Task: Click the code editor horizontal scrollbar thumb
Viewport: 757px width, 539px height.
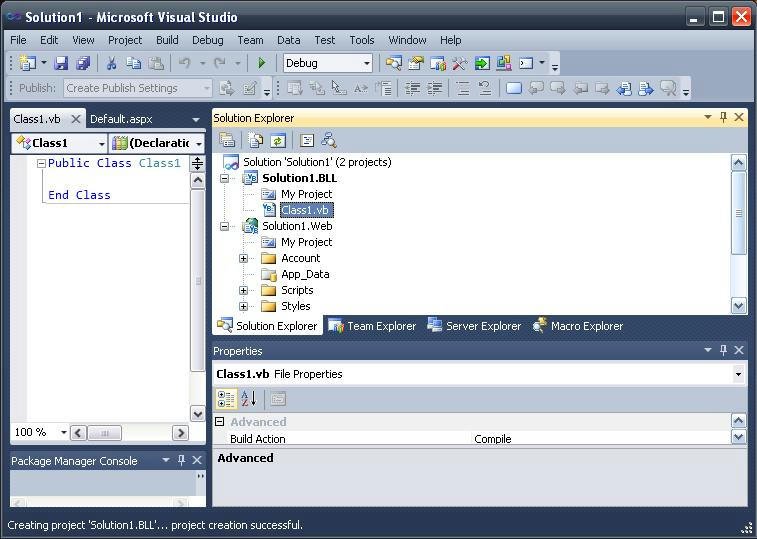Action: (104, 433)
